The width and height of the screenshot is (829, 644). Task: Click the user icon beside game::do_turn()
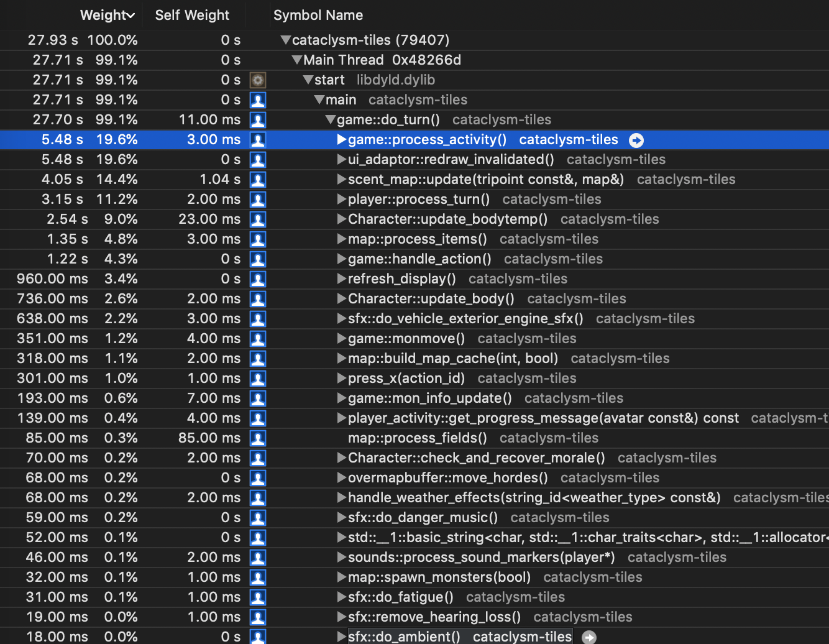click(x=258, y=120)
